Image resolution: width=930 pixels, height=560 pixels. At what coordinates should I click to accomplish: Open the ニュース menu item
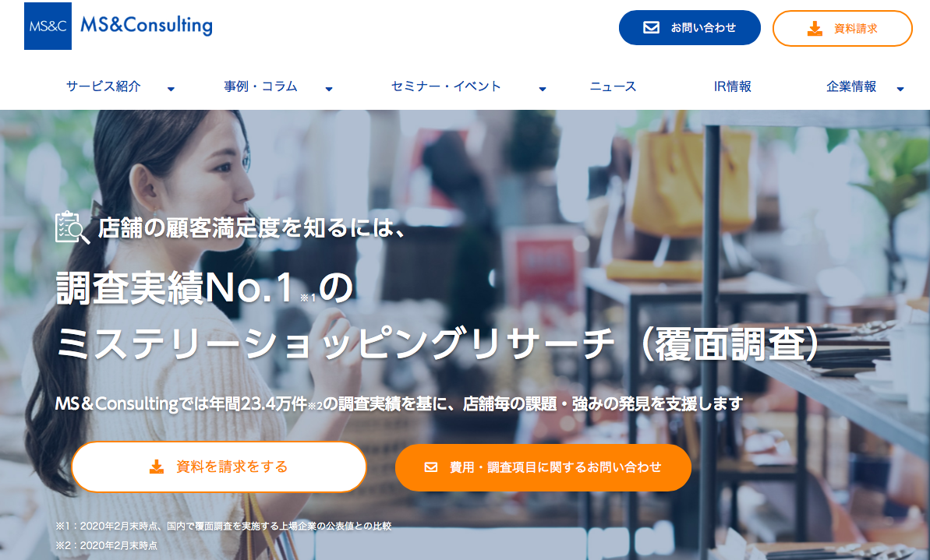[613, 86]
